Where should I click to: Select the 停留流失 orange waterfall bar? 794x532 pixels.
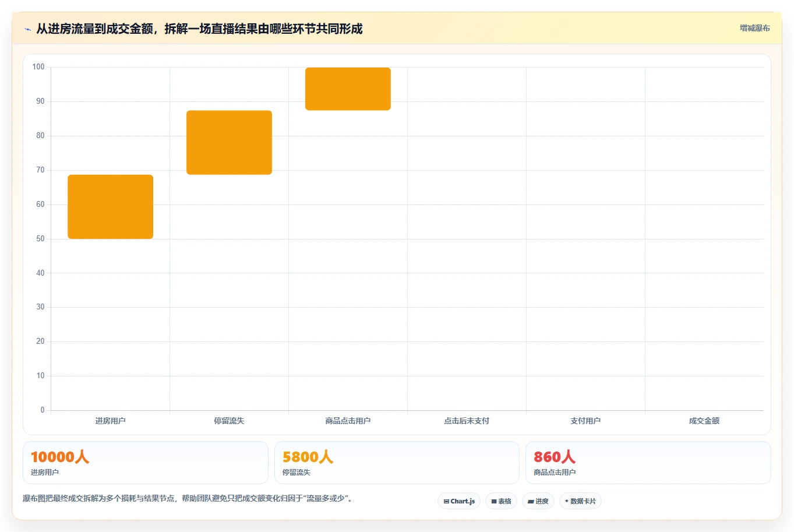click(229, 142)
